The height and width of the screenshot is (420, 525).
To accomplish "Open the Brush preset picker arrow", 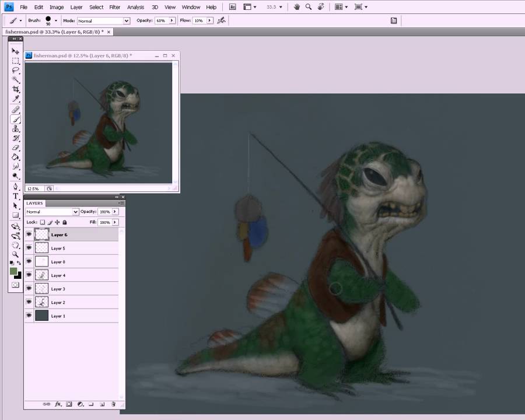I will (55, 21).
